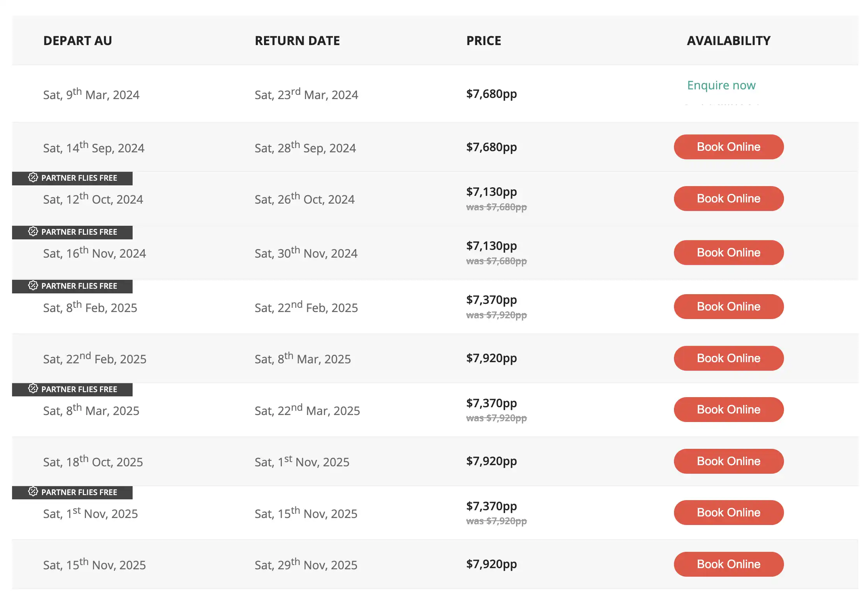
Task: Click the DEPART AU column header
Action: tap(77, 41)
